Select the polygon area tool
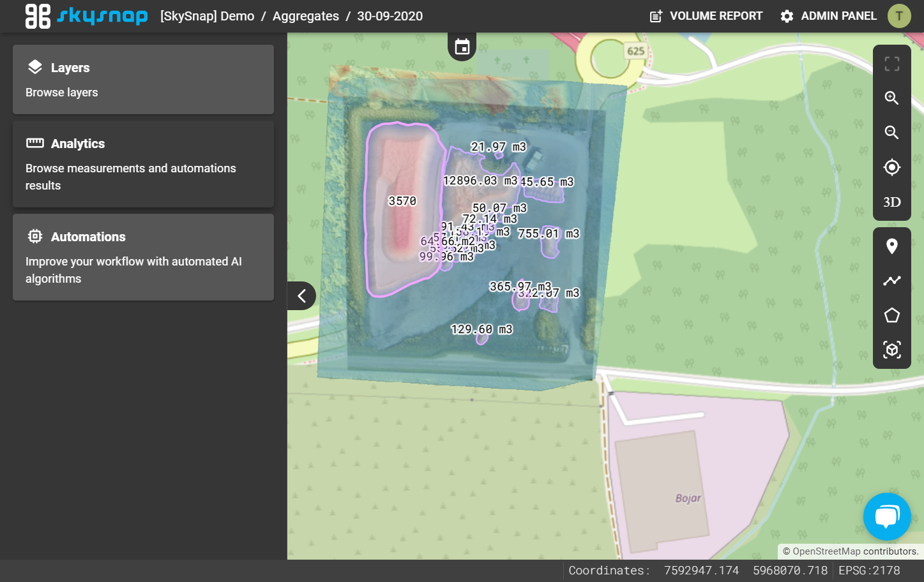 coord(892,315)
